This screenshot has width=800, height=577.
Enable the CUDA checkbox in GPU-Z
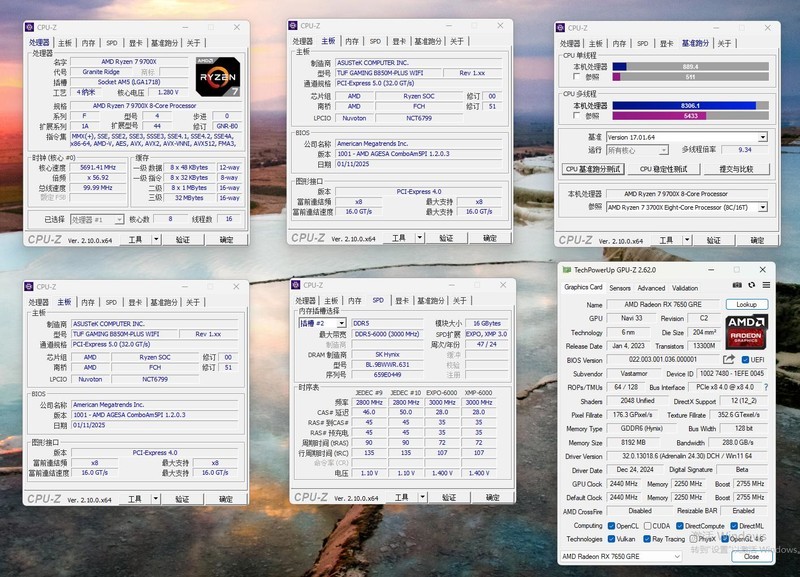click(646, 525)
